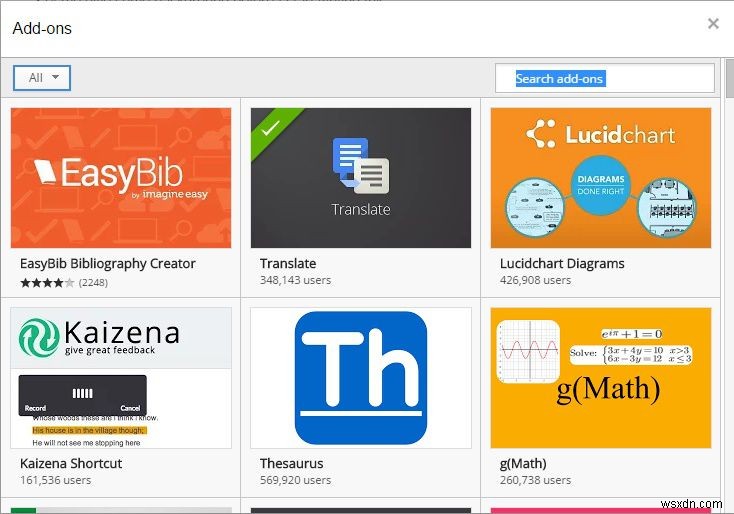Screen dimensions: 734x514
Task: Open the Thesaurus add-on title
Action: pyautogui.click(x=292, y=463)
